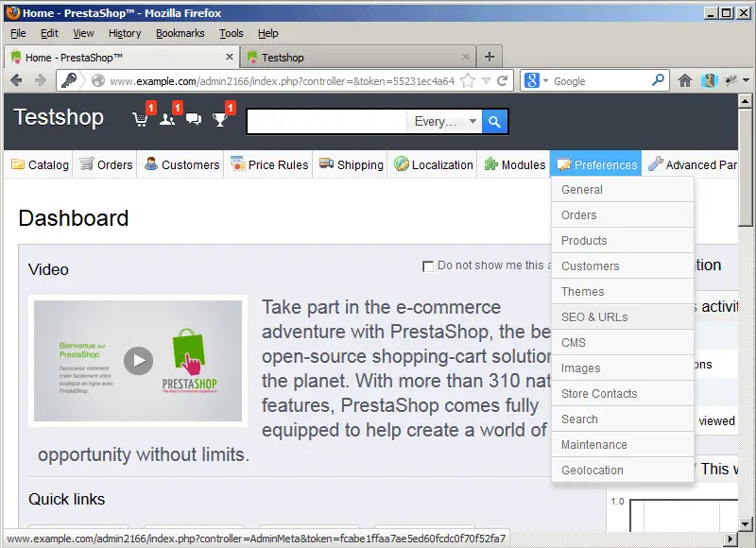
Task: Go to the browser home page icon
Action: pyautogui.click(x=684, y=80)
